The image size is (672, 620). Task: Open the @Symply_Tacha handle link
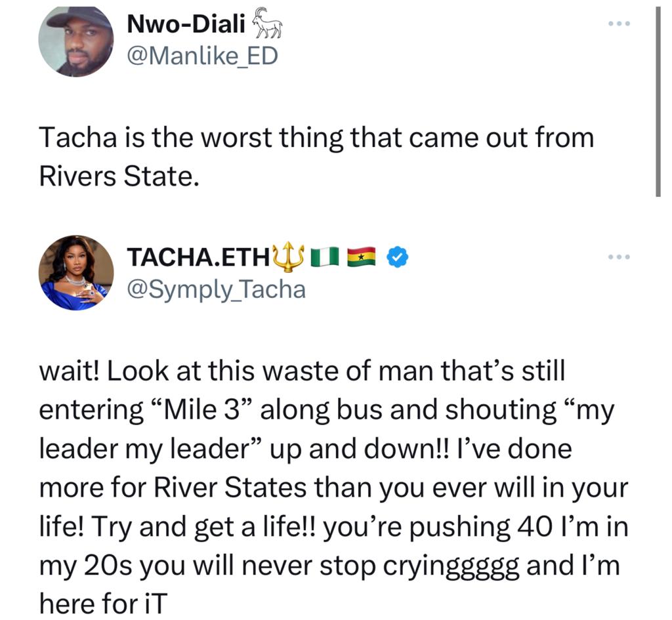[x=216, y=289]
